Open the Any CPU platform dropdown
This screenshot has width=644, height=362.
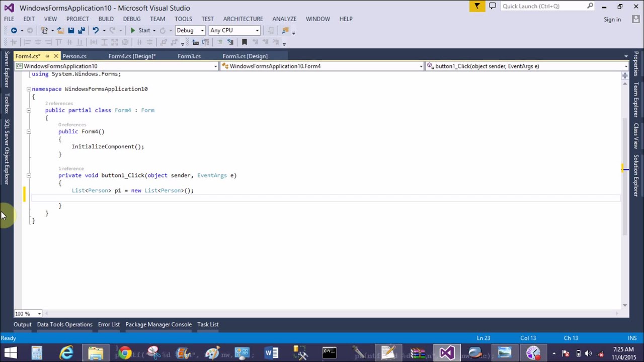(x=234, y=31)
